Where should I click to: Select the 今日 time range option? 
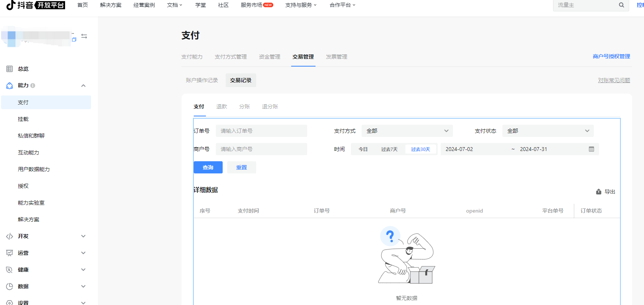coord(363,149)
